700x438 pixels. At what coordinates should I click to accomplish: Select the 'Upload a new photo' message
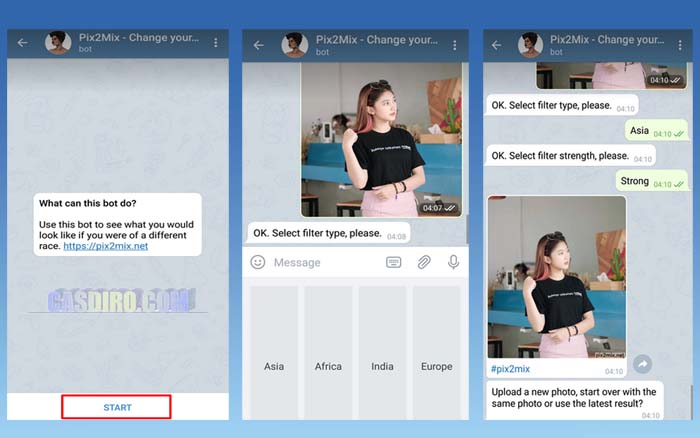tap(575, 400)
